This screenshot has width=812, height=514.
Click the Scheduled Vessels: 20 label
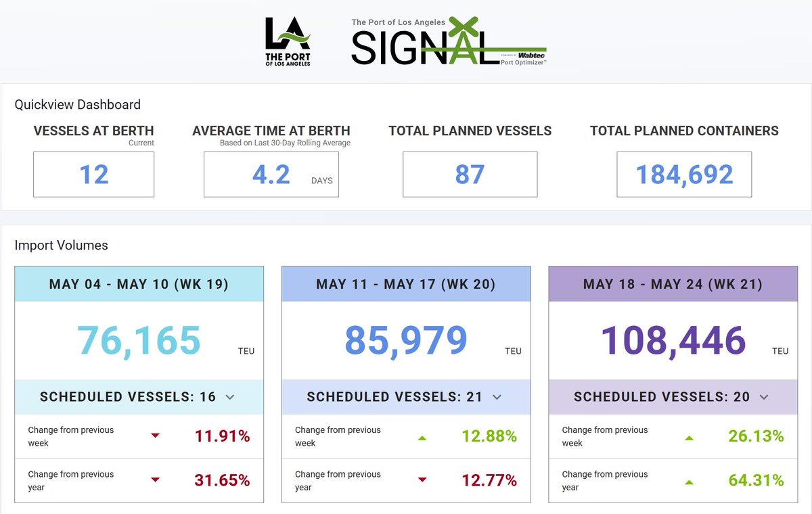click(662, 397)
